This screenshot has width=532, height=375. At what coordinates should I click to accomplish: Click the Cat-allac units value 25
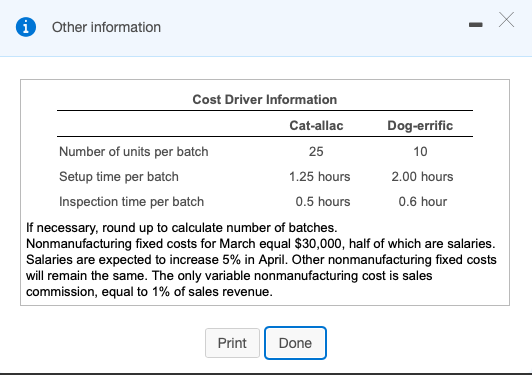pos(316,152)
